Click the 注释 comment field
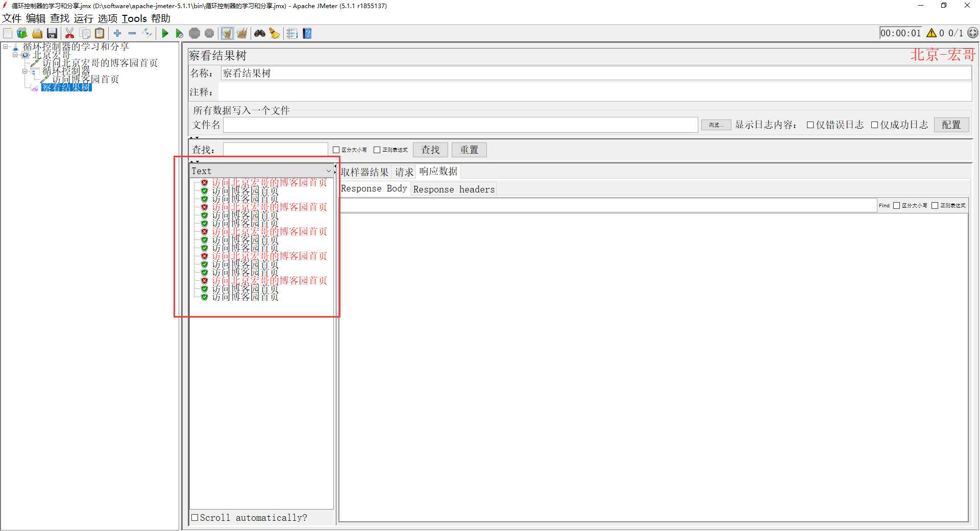980x531 pixels. tap(595, 92)
